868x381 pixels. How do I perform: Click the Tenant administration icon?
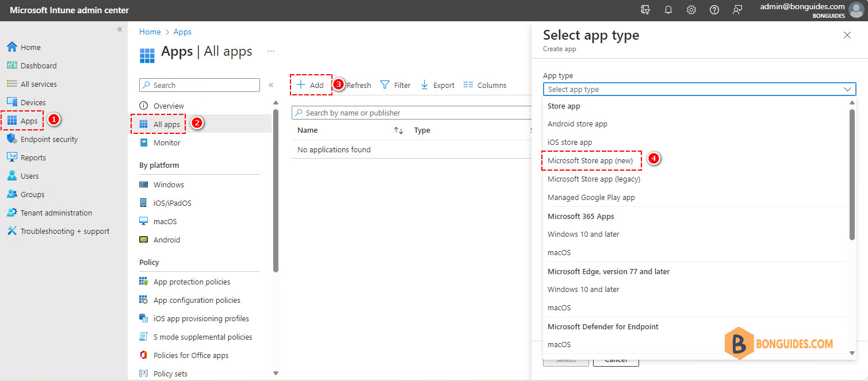click(12, 213)
